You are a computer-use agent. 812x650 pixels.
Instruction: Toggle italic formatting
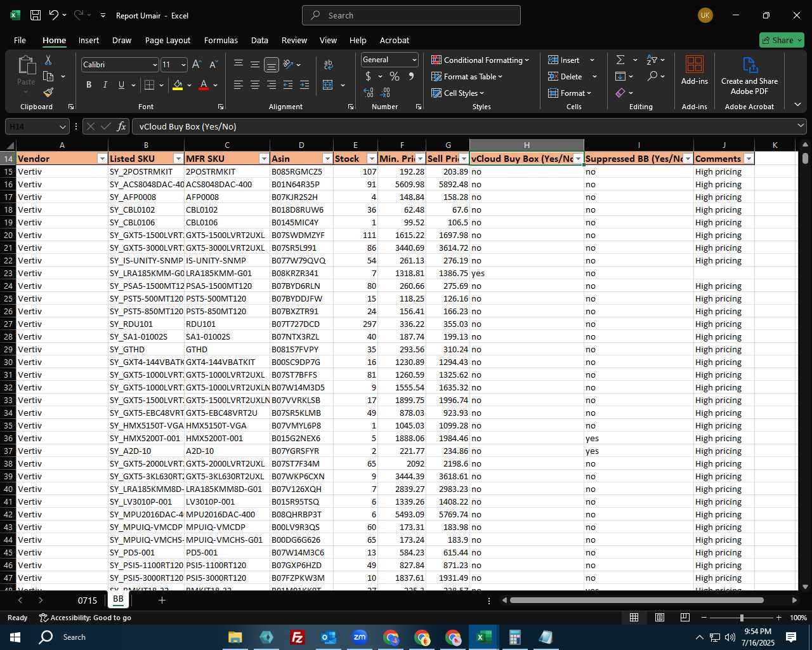coord(105,84)
